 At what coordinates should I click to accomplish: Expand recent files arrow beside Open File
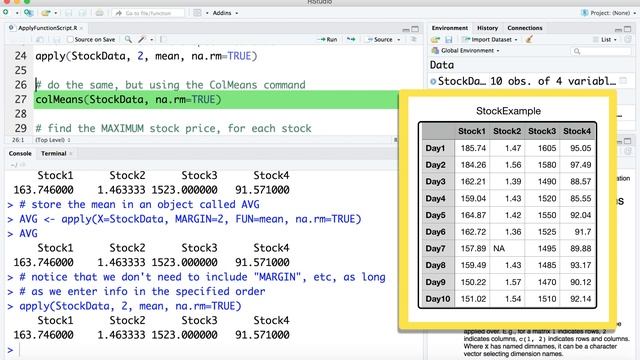click(x=56, y=13)
